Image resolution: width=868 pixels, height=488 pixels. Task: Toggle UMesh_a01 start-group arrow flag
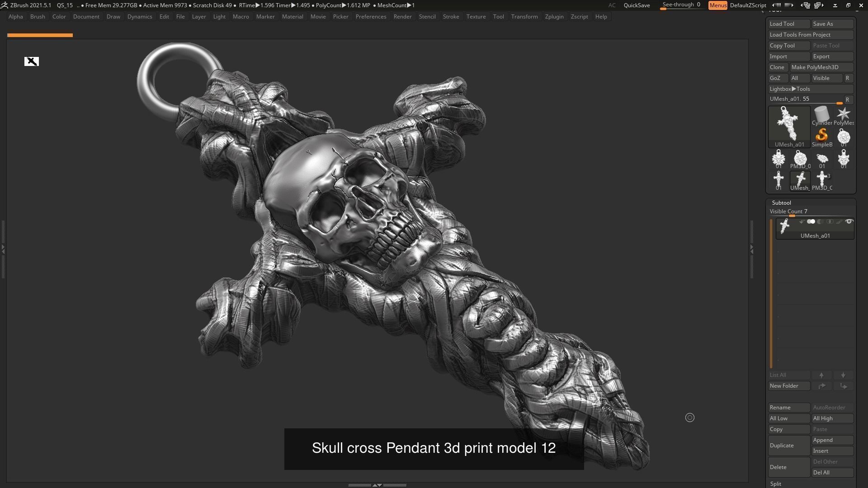802,222
